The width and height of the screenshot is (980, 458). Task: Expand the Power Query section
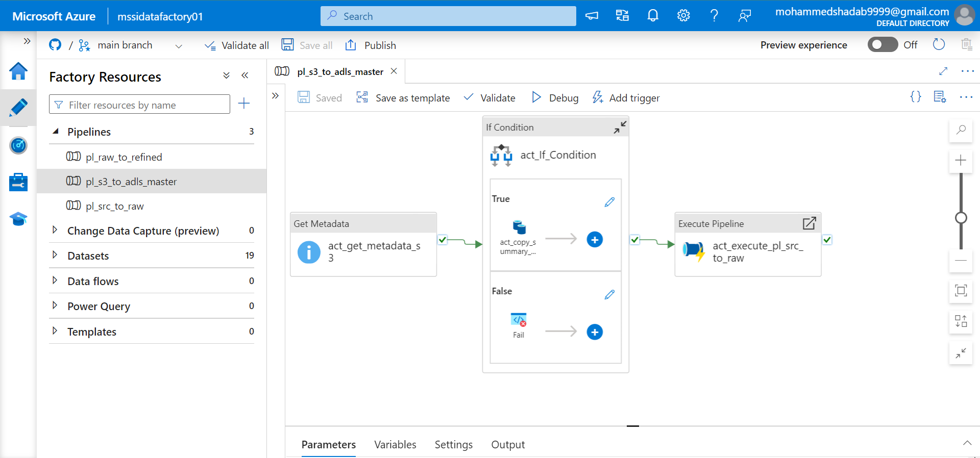pyautogui.click(x=55, y=306)
